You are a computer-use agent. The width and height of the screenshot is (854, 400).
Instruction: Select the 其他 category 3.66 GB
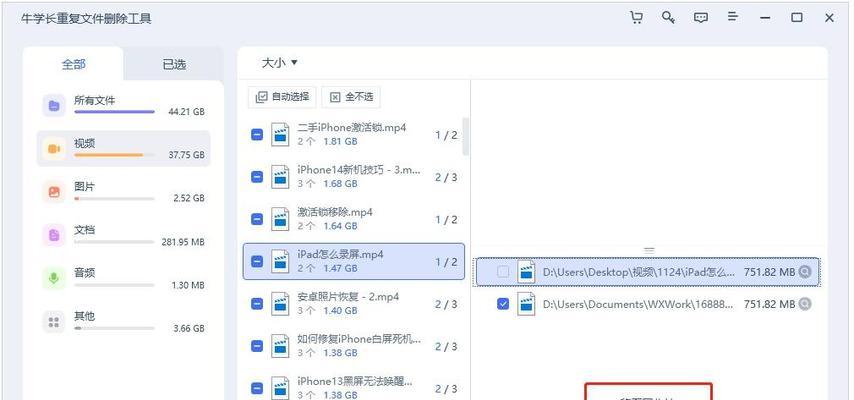(124, 322)
